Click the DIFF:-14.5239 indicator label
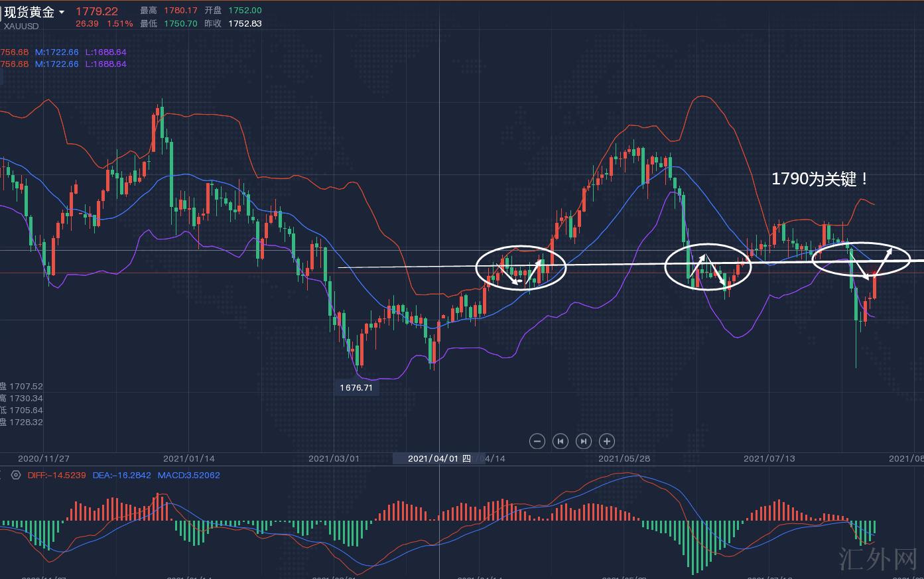924x579 pixels. coord(56,476)
